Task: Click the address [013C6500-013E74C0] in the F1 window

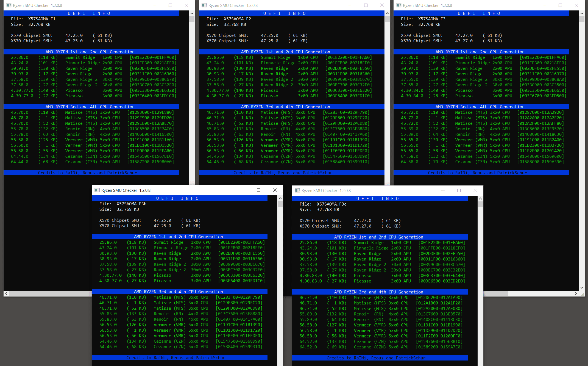Action: pyautogui.click(x=151, y=129)
